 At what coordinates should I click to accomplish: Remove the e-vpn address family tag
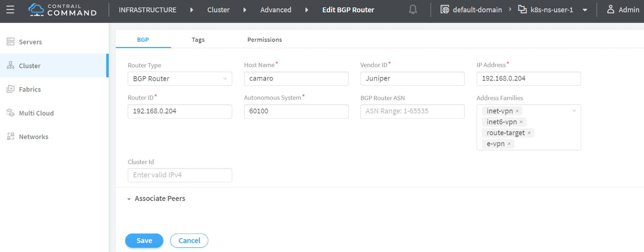pos(509,144)
